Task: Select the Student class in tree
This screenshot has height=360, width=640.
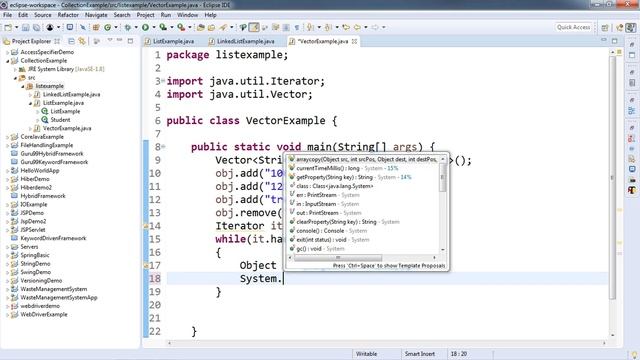Action: (60, 120)
